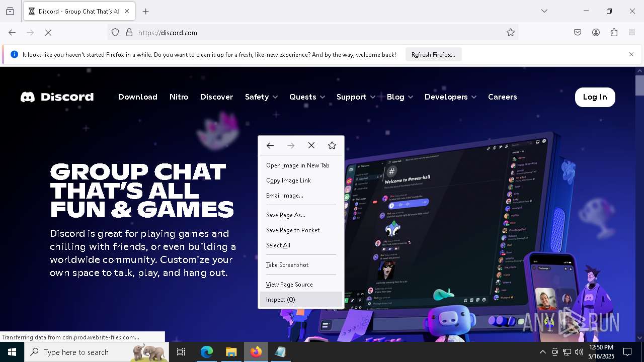The width and height of the screenshot is (644, 362).
Task: Click Firefox icon on taskbar
Action: [x=256, y=352]
